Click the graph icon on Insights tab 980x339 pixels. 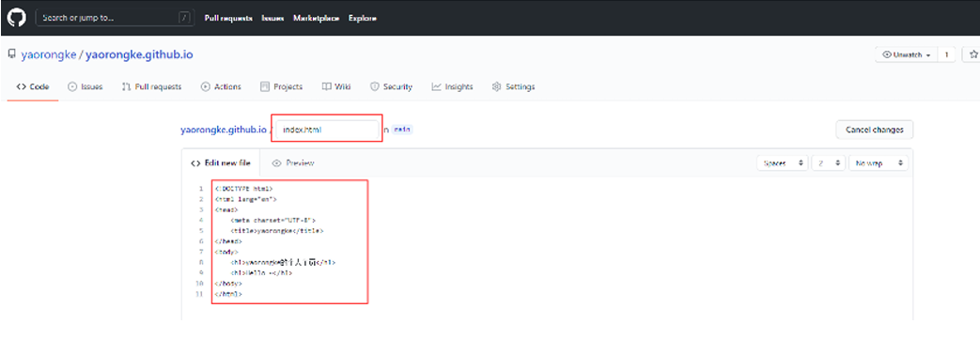pos(436,86)
